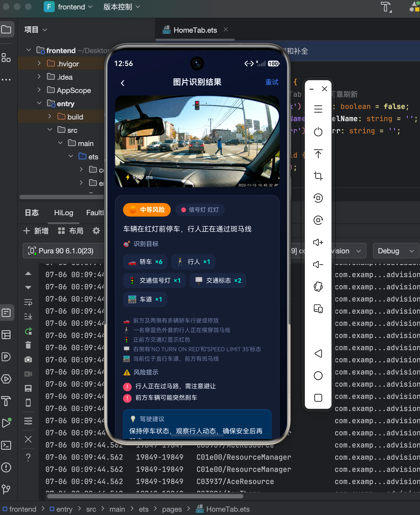This screenshot has width=420, height=515.
Task: Click log down arrow navigation
Action: tap(28, 287)
